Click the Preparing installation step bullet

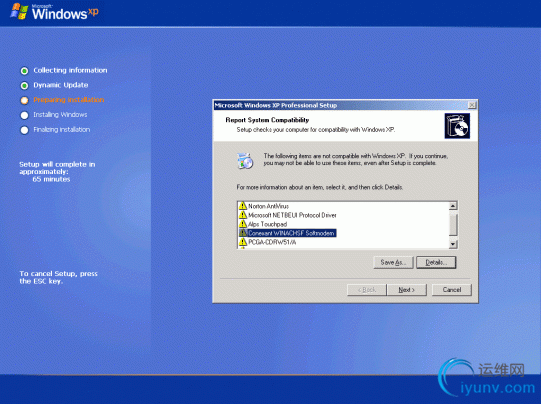point(24,100)
